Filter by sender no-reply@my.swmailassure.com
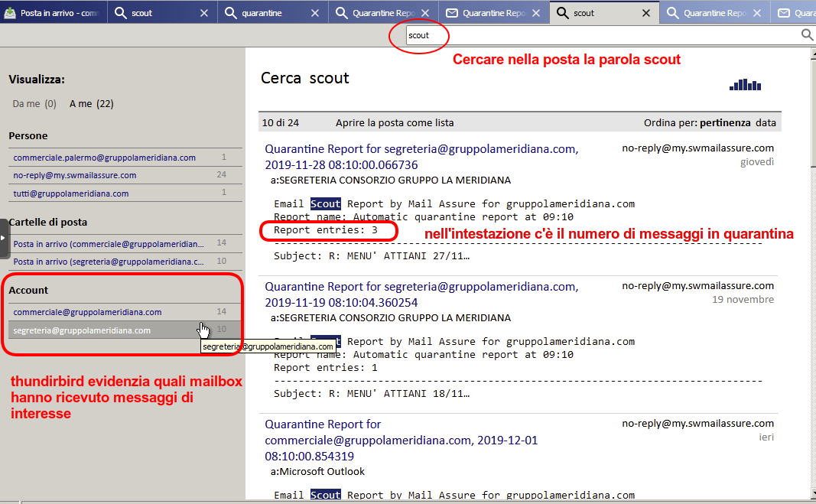This screenshot has width=816, height=504. point(75,175)
